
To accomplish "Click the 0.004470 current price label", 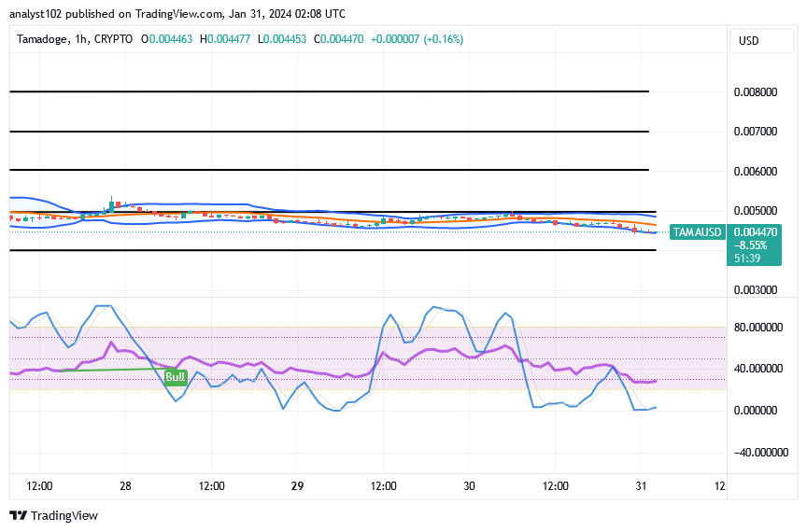I will point(756,232).
